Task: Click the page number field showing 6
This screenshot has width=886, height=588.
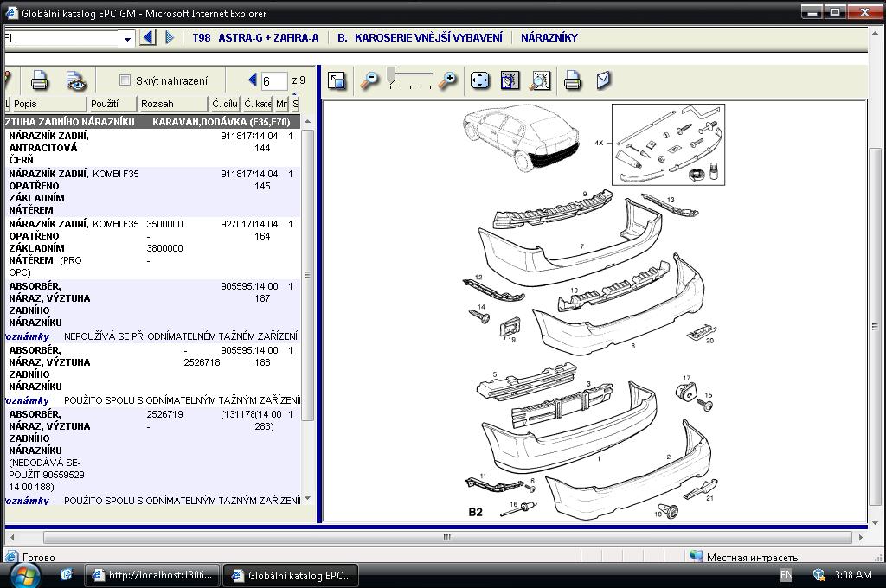Action: (273, 81)
